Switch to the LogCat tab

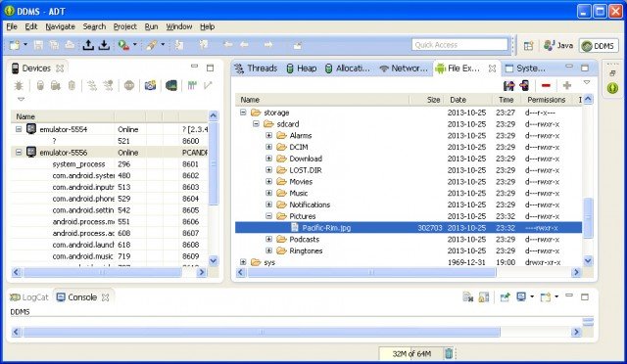point(29,297)
